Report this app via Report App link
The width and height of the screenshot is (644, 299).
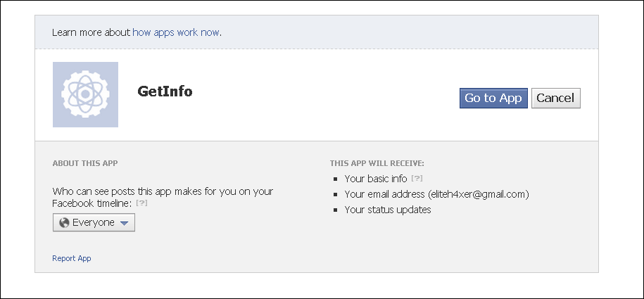click(x=72, y=258)
